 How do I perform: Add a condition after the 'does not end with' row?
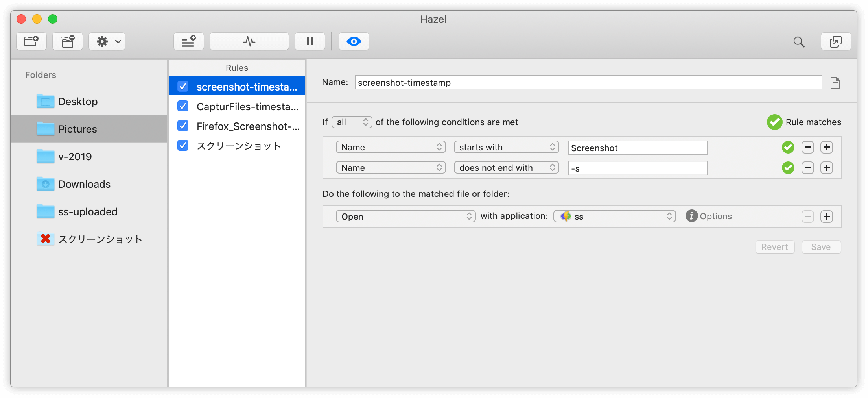(827, 168)
